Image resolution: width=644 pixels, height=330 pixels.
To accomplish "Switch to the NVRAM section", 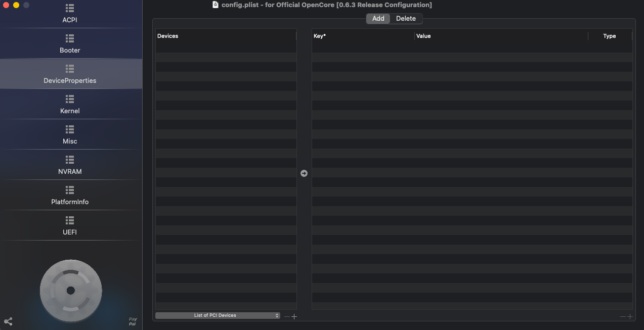I will tap(70, 166).
